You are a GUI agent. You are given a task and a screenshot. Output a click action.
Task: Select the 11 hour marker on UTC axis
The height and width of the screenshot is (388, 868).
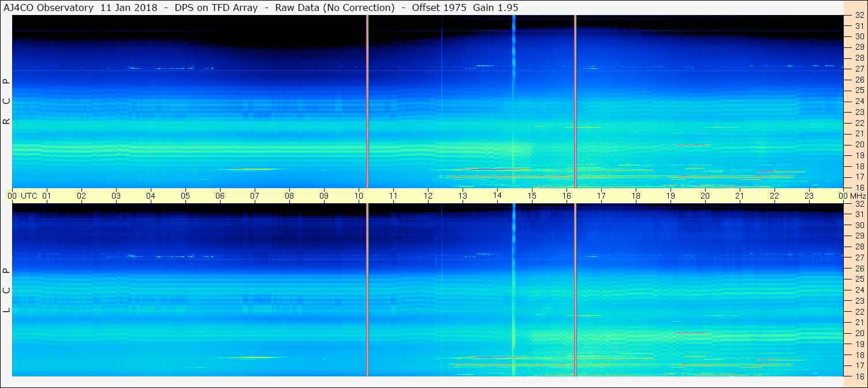[x=393, y=196]
